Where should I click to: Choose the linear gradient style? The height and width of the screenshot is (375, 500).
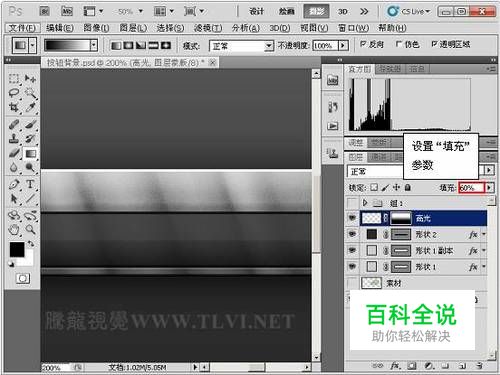pos(116,46)
